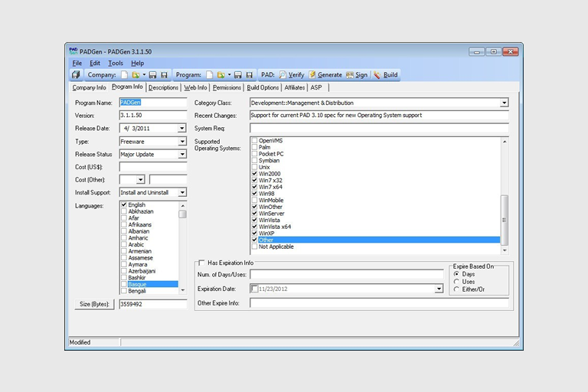The width and height of the screenshot is (588, 392).
Task: Open the Category Class dropdown
Action: pyautogui.click(x=505, y=103)
